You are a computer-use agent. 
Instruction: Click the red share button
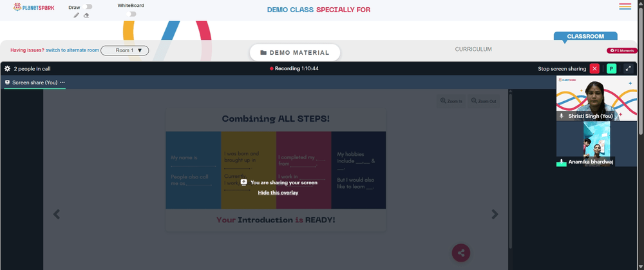pos(461,253)
